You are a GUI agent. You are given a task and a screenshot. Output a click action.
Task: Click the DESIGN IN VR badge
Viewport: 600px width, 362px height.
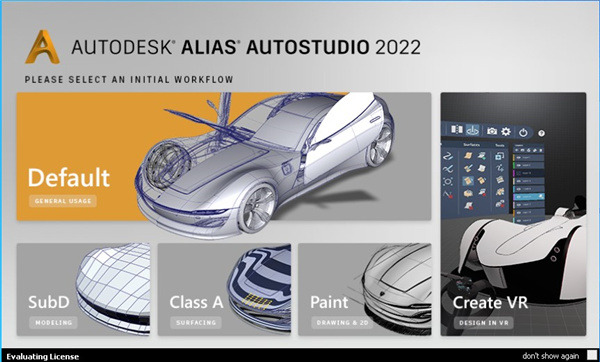pos(484,323)
